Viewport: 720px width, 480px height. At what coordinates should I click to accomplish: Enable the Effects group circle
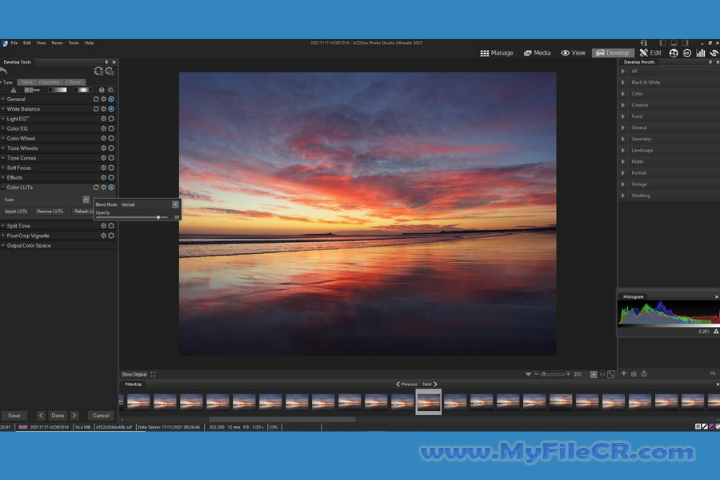click(x=111, y=178)
